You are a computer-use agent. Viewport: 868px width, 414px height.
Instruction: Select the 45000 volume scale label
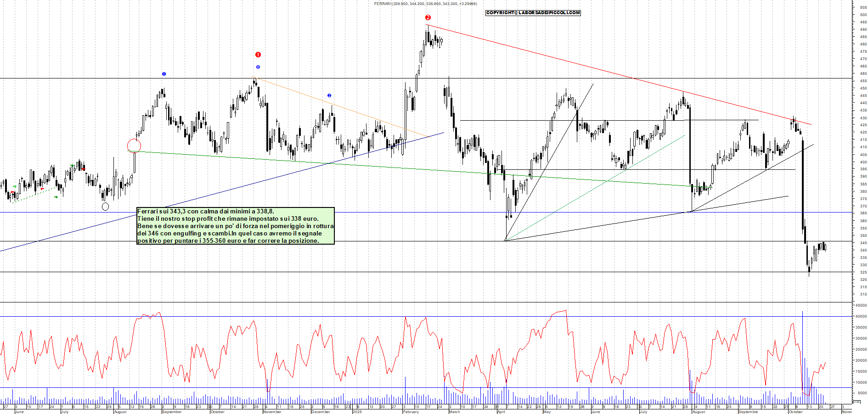(861, 305)
